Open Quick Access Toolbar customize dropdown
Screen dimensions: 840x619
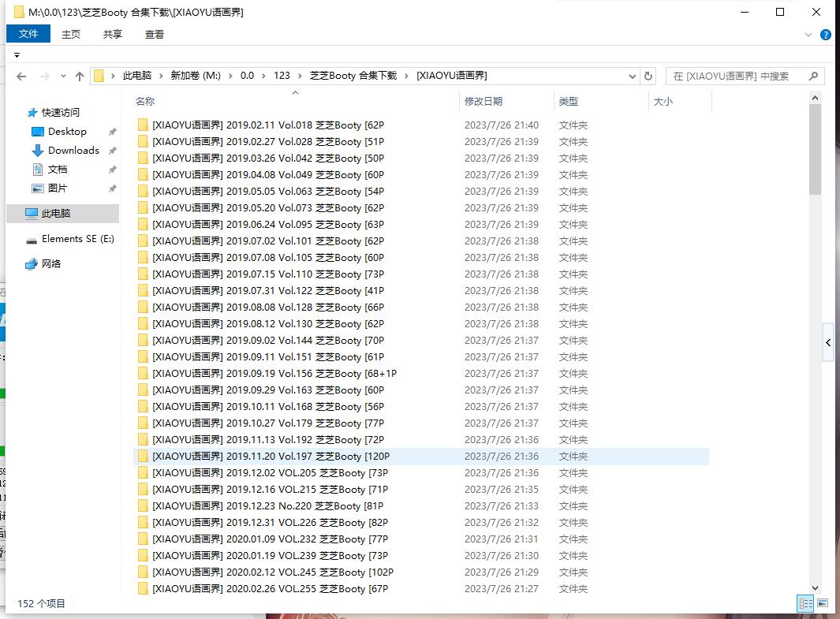pyautogui.click(x=17, y=55)
